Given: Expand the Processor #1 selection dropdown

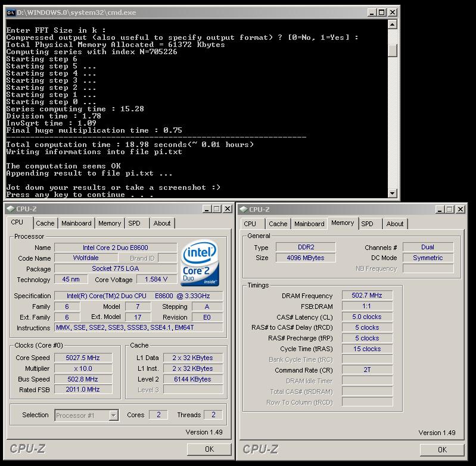Looking at the screenshot, I should point(113,415).
